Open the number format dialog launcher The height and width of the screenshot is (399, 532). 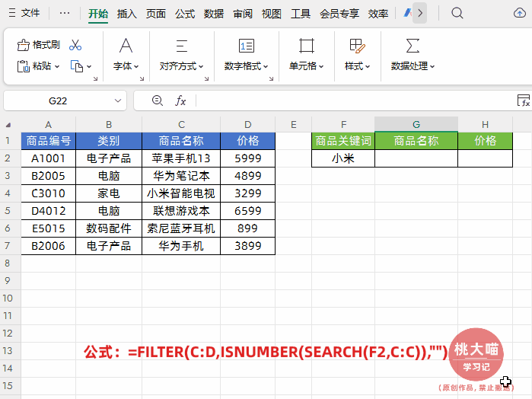[x=271, y=78]
